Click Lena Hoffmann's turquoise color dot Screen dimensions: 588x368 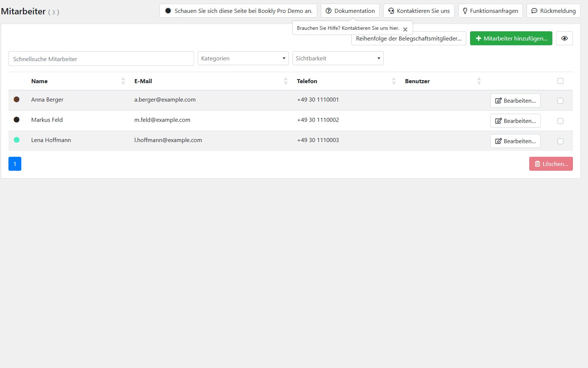point(17,140)
